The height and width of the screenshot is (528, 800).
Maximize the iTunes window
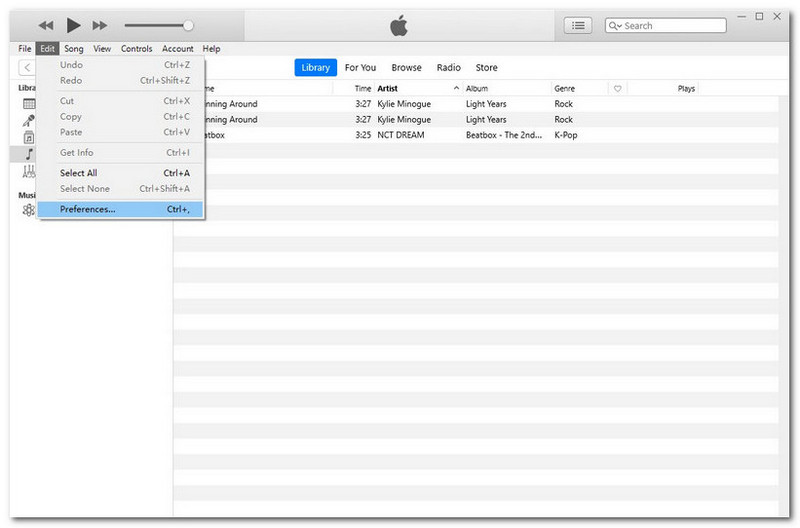(x=759, y=16)
